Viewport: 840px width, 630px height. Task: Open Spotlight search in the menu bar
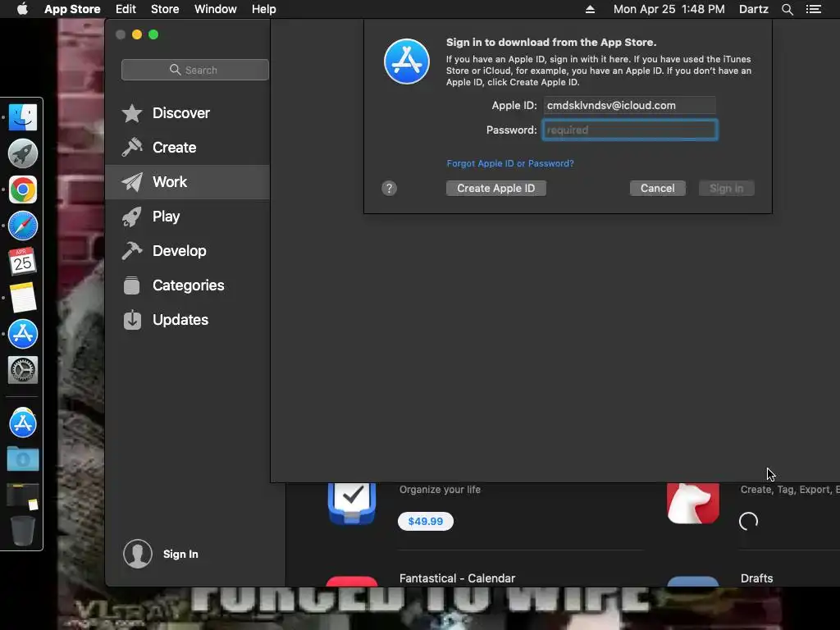tap(787, 9)
